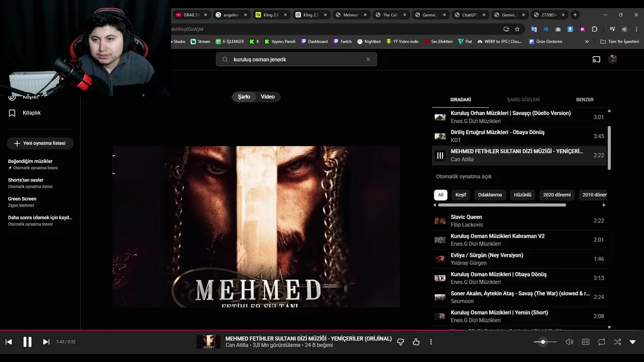This screenshot has height=362, width=644.
Task: Switch to the Kling 2.6 browser tab
Action: pos(271,15)
